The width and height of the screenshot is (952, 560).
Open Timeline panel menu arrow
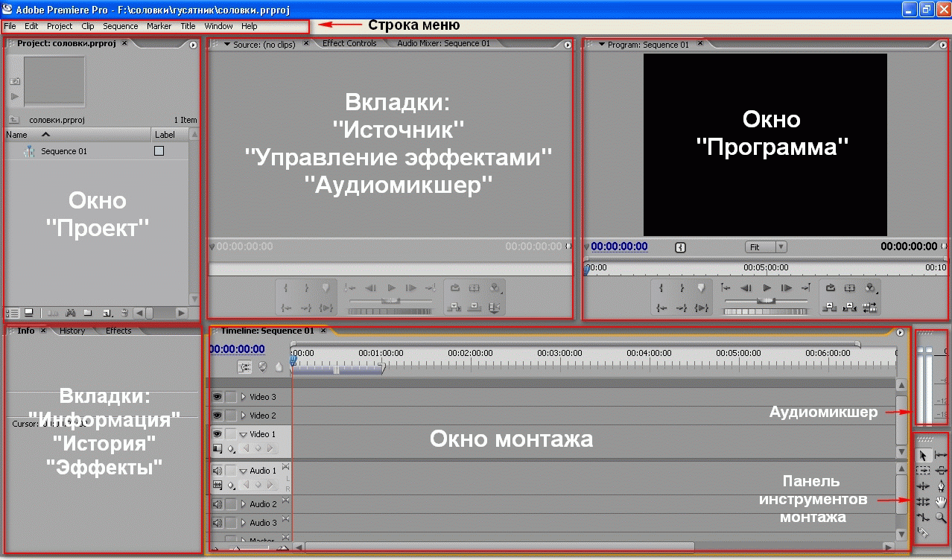pos(900,332)
